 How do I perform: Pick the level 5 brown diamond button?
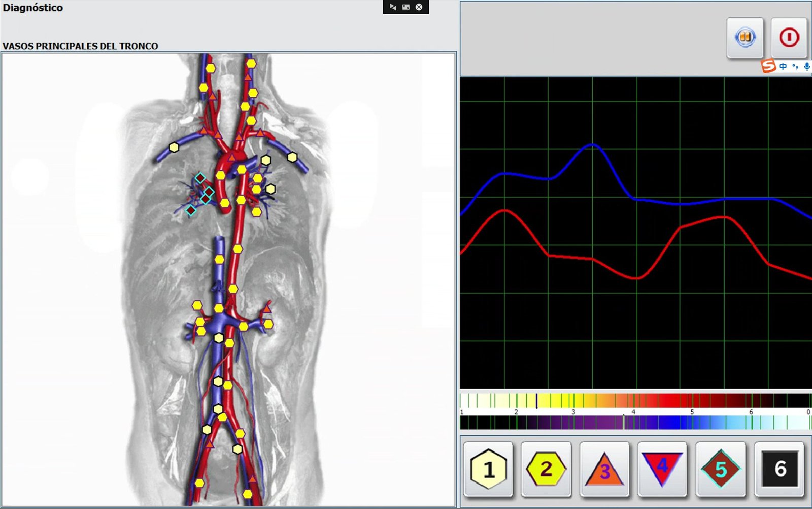(721, 469)
